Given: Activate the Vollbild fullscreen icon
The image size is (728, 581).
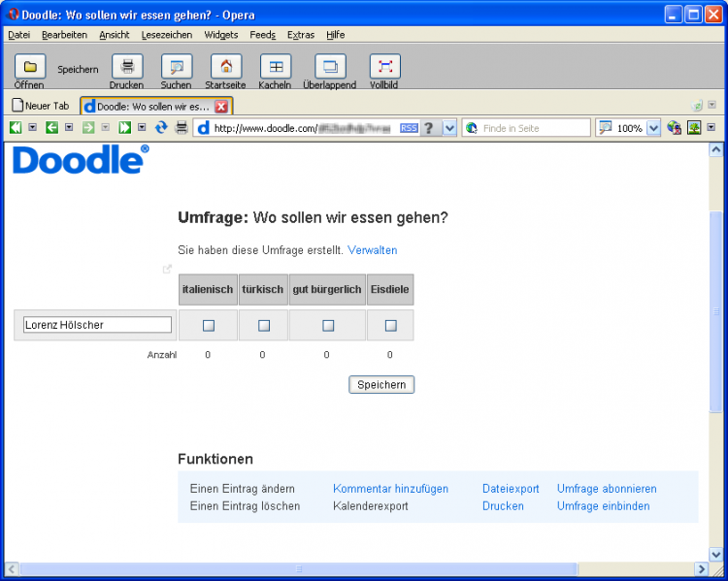Looking at the screenshot, I should (385, 66).
